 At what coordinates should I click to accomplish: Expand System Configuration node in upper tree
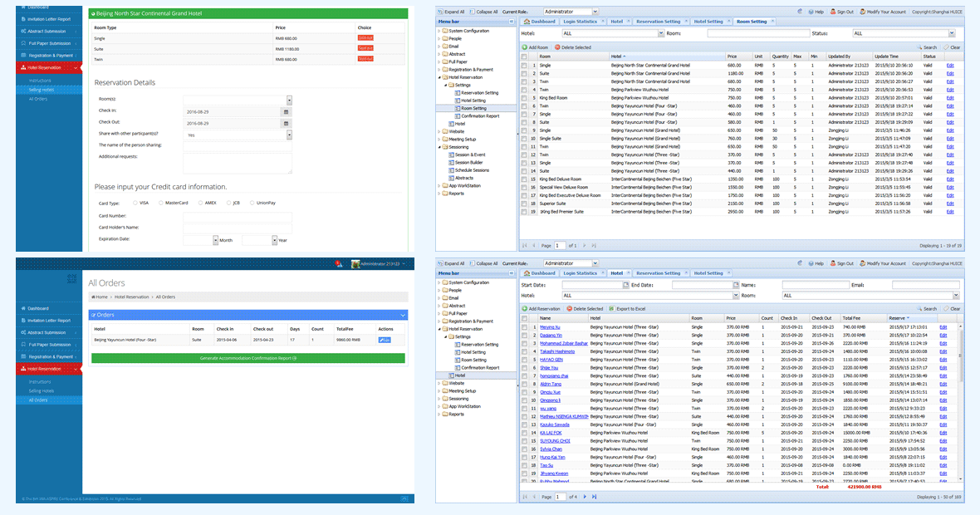click(x=439, y=31)
